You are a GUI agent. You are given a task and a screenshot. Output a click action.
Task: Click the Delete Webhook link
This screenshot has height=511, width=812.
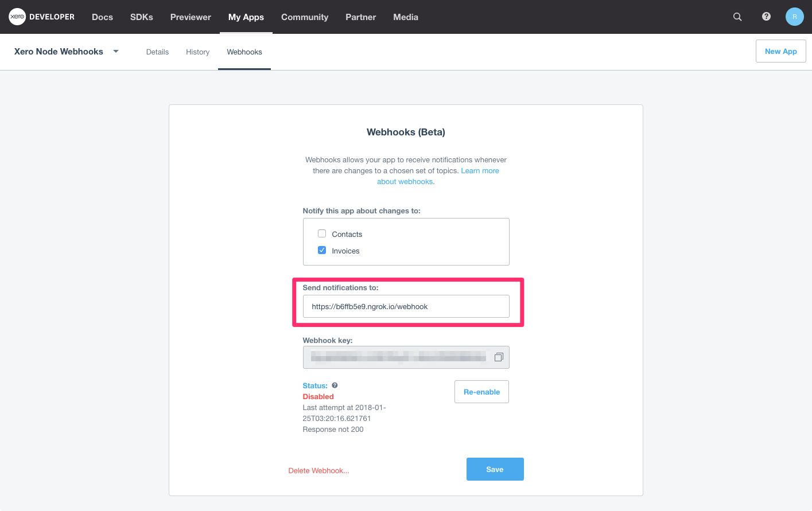pos(318,470)
